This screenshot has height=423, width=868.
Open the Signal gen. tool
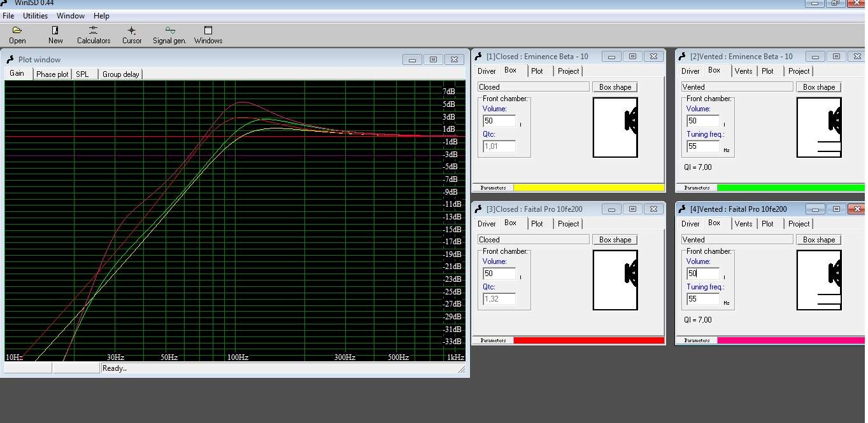point(169,35)
